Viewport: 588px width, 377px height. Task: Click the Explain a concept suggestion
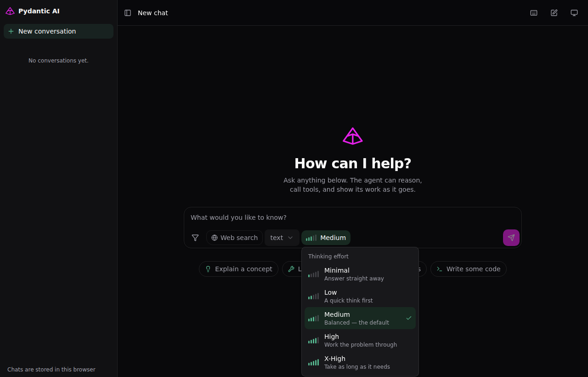tap(238, 269)
